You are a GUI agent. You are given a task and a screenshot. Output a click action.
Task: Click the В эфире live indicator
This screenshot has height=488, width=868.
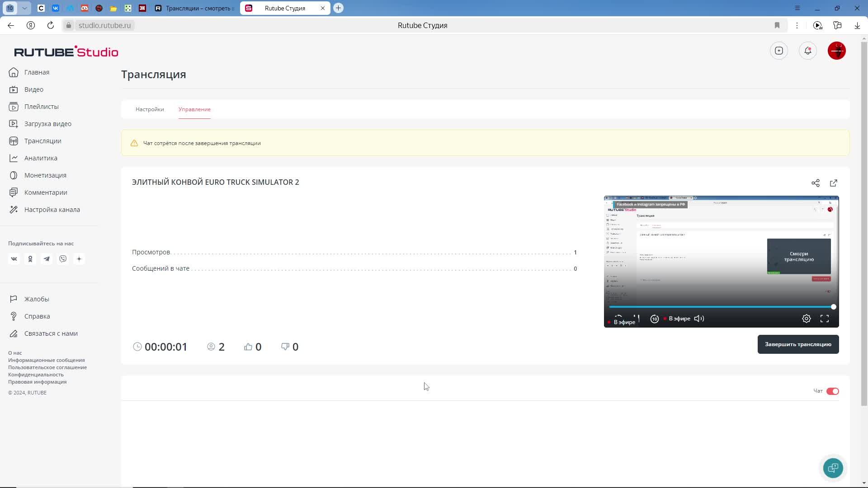click(x=677, y=319)
